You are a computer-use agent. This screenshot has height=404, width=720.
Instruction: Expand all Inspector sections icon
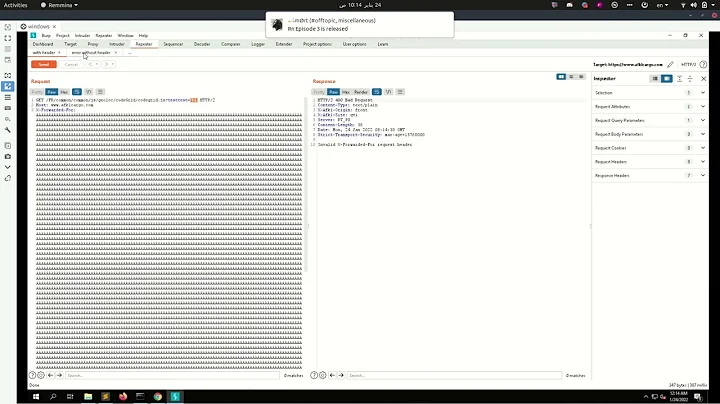click(680, 79)
